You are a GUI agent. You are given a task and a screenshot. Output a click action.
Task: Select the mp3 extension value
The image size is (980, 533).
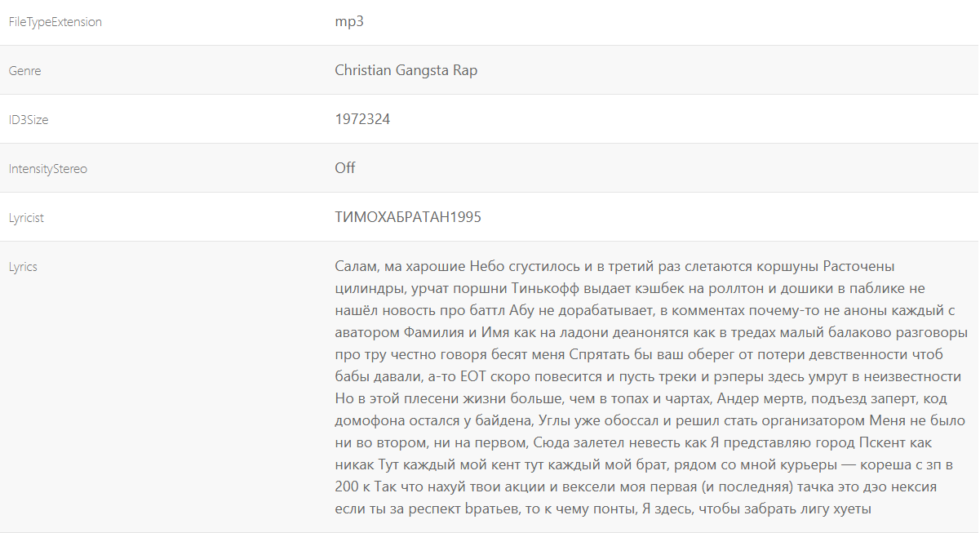click(349, 22)
